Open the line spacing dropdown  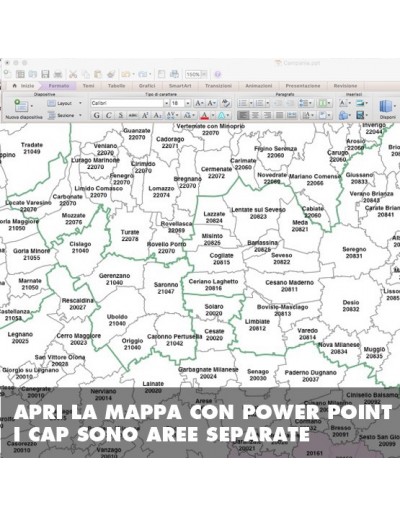[x=305, y=103]
